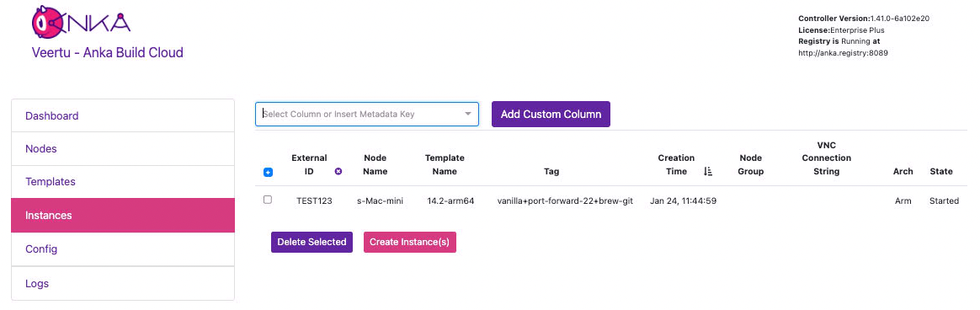Open the Templates page
The height and width of the screenshot is (310, 980).
[123, 182]
